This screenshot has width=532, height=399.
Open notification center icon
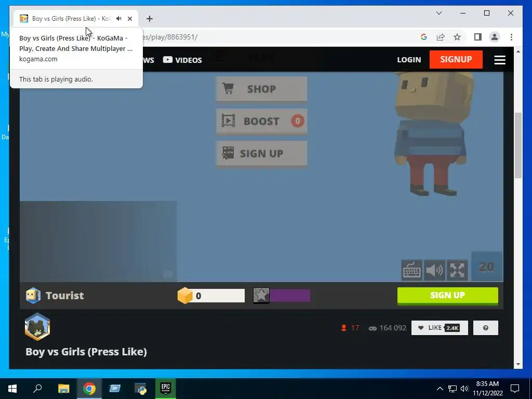pyautogui.click(x=515, y=389)
